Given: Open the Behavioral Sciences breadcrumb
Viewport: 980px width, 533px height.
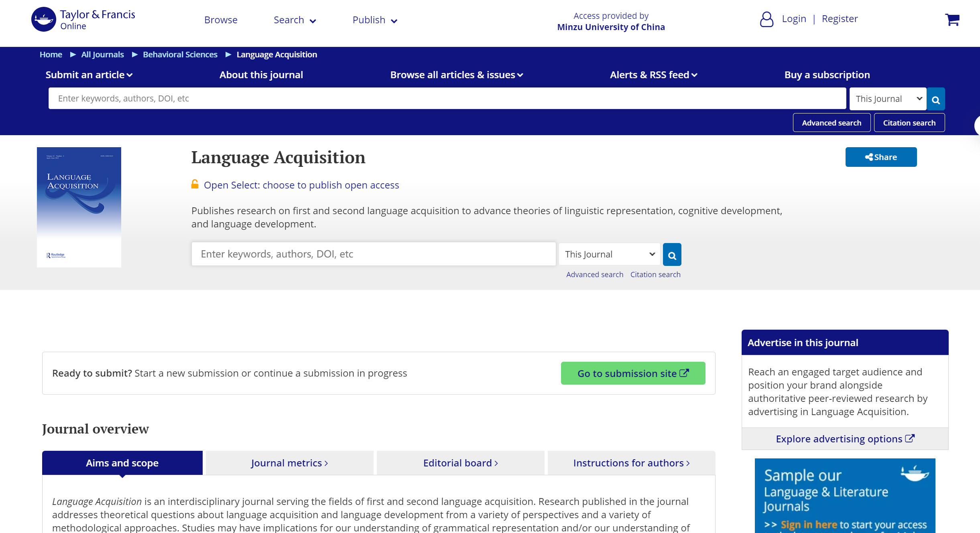Looking at the screenshot, I should pyautogui.click(x=180, y=55).
